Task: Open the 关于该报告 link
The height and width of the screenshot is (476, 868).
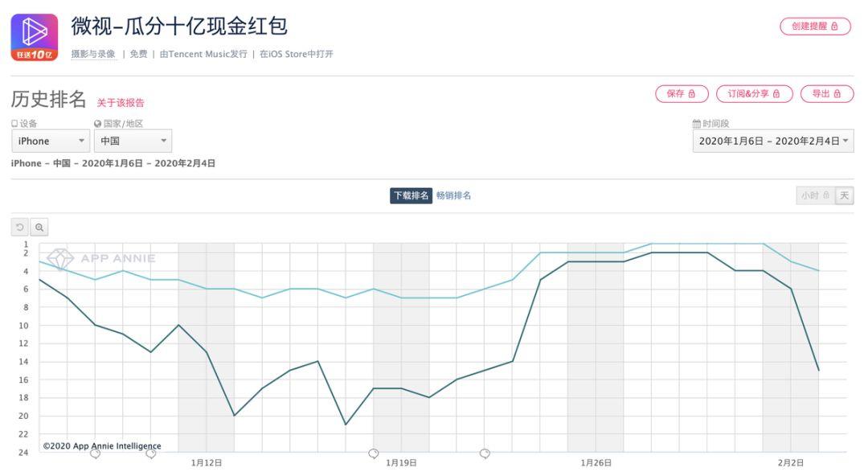Action: click(120, 102)
